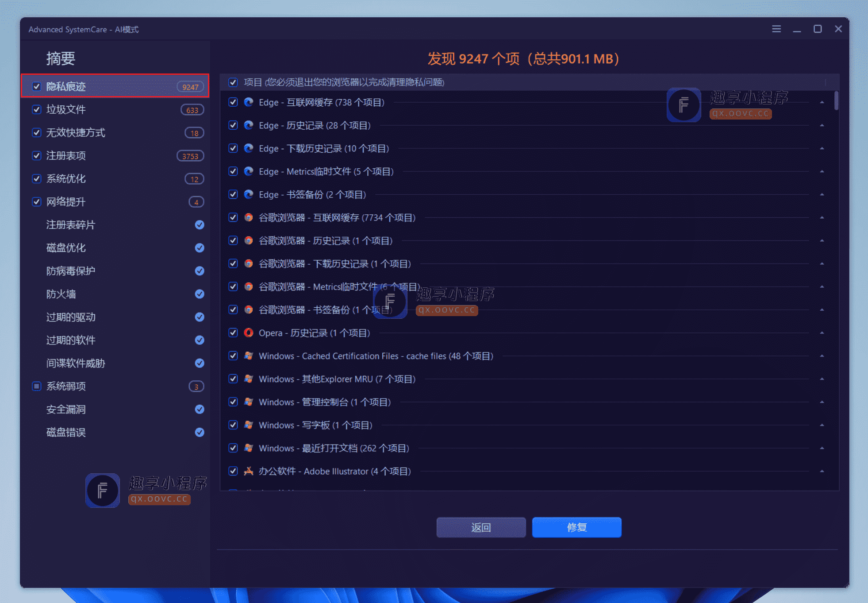Screen dimensions: 868x603
Task: Open the 过期的软件 sidebar entry
Action: point(115,340)
